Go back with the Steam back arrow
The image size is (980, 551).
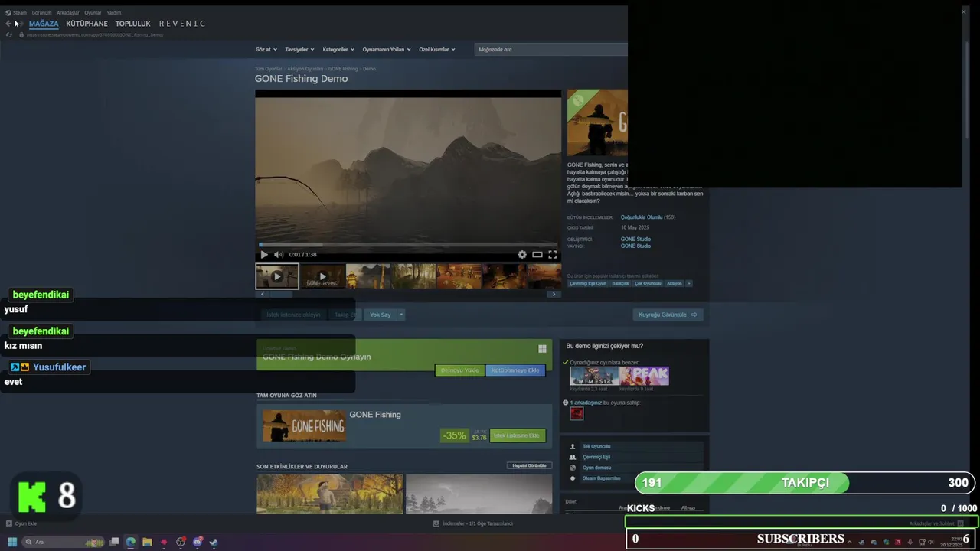coord(8,24)
